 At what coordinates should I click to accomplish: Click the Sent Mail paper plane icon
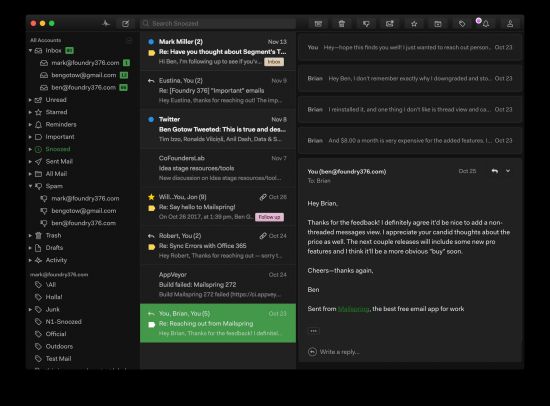[x=39, y=161]
